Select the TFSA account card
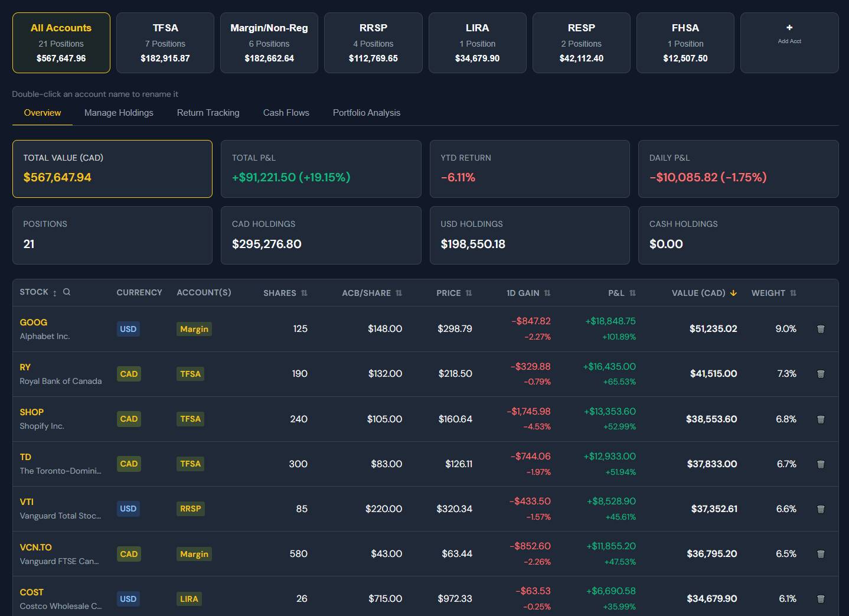This screenshot has height=616, width=849. [x=165, y=43]
